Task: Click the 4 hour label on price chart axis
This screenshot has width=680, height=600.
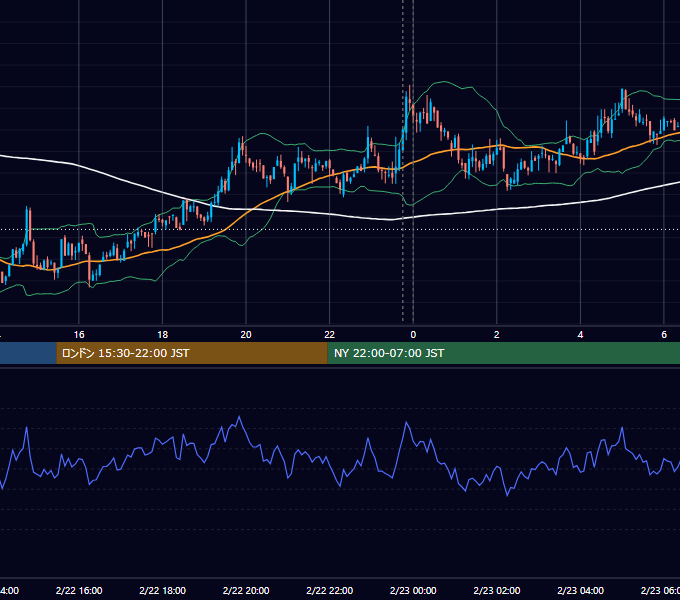Action: tap(580, 335)
